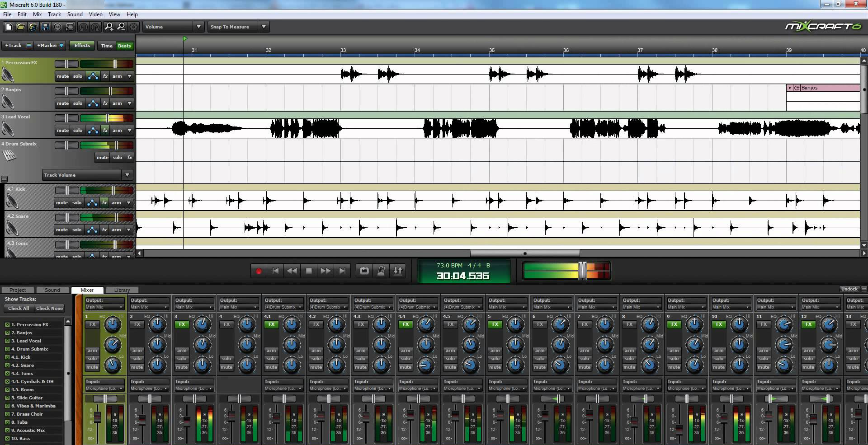Mute the Drum Submix track in its header
The width and height of the screenshot is (868, 445).
click(x=103, y=158)
